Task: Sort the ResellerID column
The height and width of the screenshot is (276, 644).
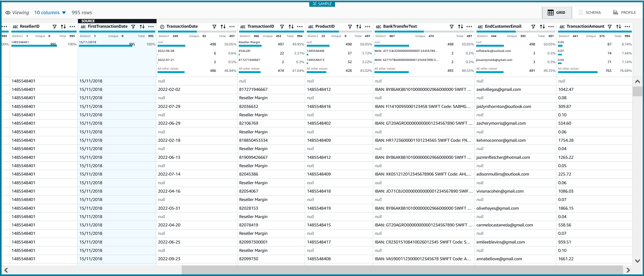Action: [x=63, y=27]
